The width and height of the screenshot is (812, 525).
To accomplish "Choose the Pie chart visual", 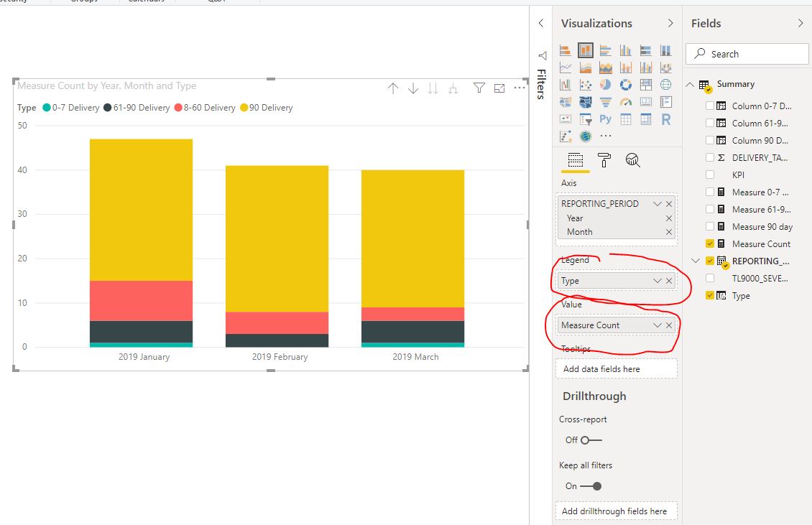I will click(605, 85).
